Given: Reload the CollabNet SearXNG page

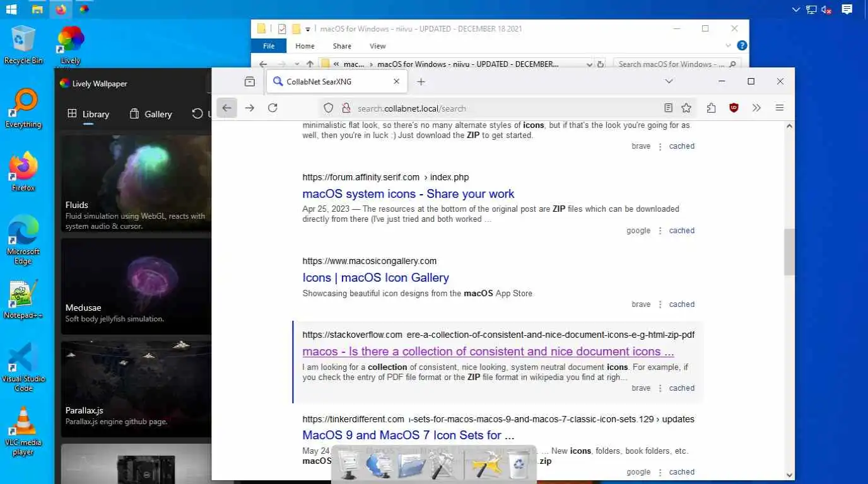Looking at the screenshot, I should tap(273, 108).
